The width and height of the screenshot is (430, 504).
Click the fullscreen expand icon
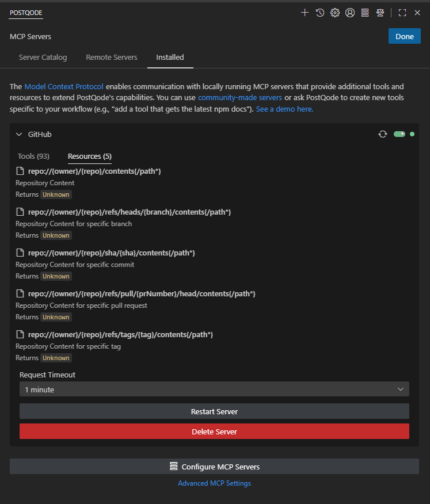(x=402, y=13)
